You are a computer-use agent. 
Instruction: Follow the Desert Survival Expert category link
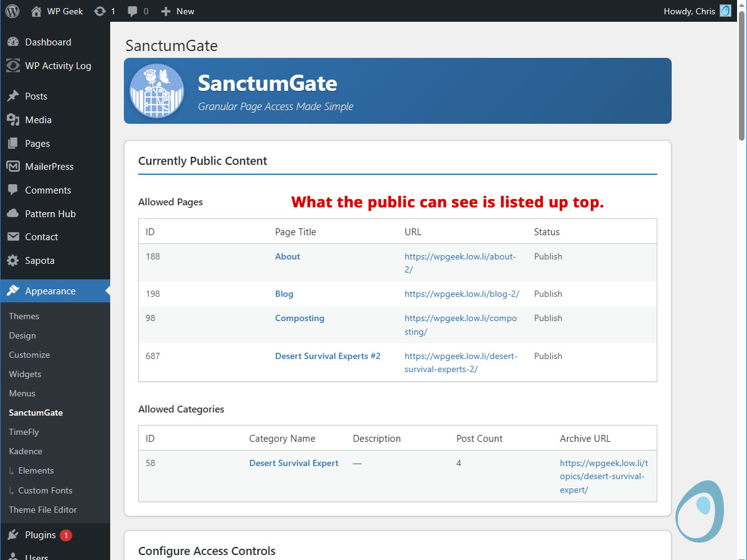click(294, 463)
